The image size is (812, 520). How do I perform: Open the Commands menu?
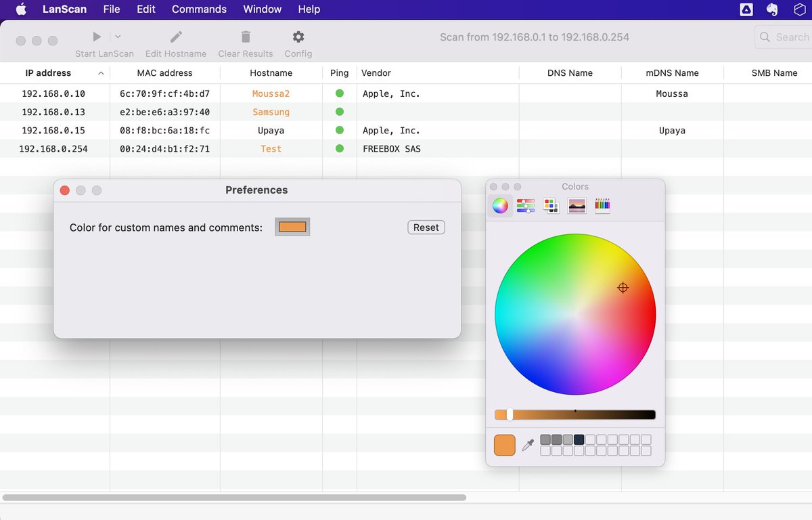[x=199, y=9]
